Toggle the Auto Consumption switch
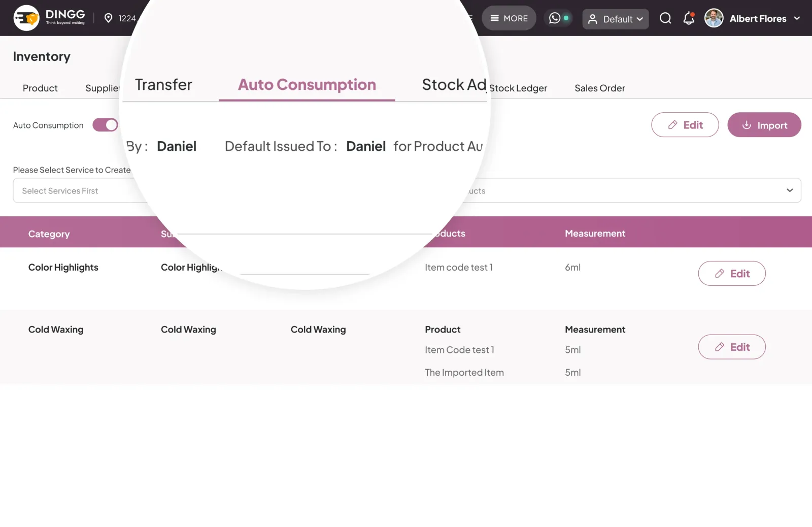This screenshot has height=527, width=812. pyautogui.click(x=105, y=125)
